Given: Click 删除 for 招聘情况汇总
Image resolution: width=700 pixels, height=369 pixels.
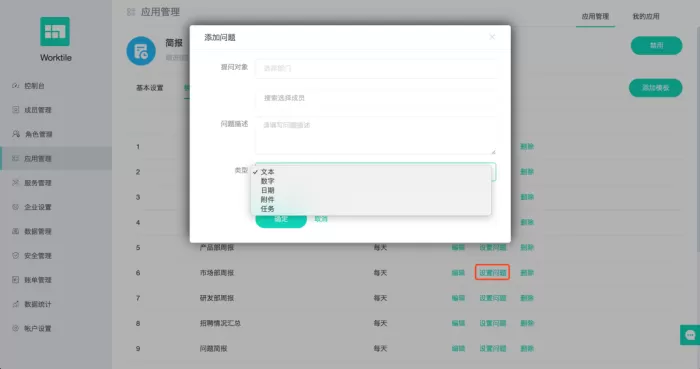Looking at the screenshot, I should (527, 323).
